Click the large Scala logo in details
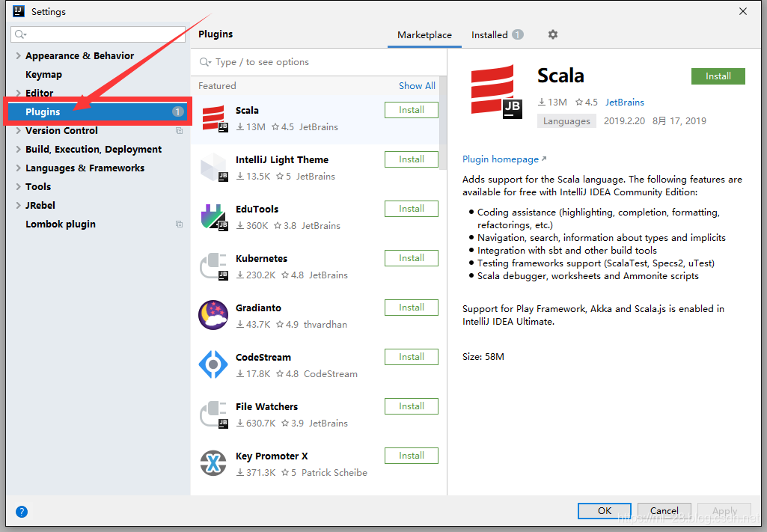Viewport: 767px width, 532px height. tap(496, 91)
